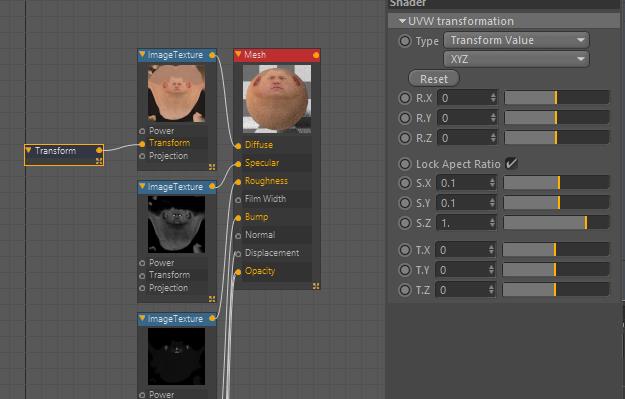This screenshot has height=399, width=625.
Task: Collapse the Transform node triangle
Action: coord(28,150)
